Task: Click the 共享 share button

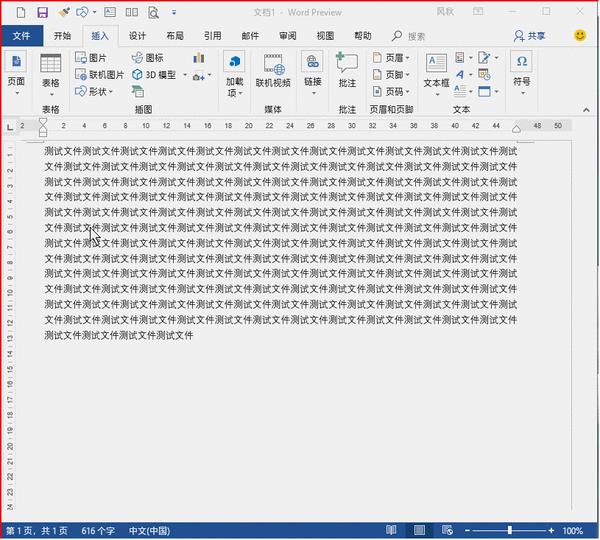Action: [529, 35]
